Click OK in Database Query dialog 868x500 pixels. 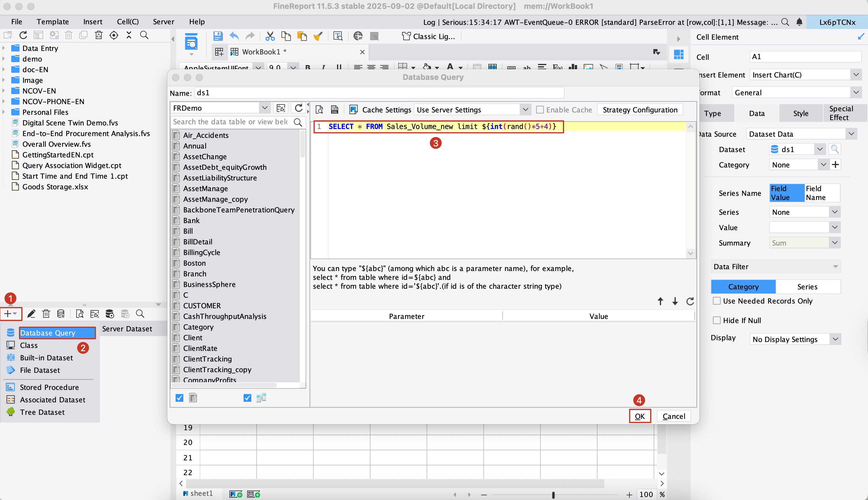coord(639,416)
